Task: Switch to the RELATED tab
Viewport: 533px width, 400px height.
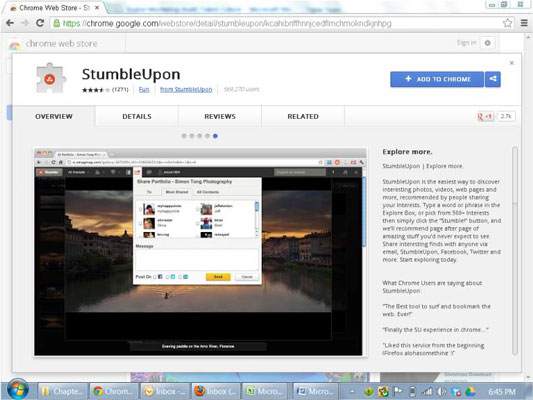Action: tap(303, 116)
